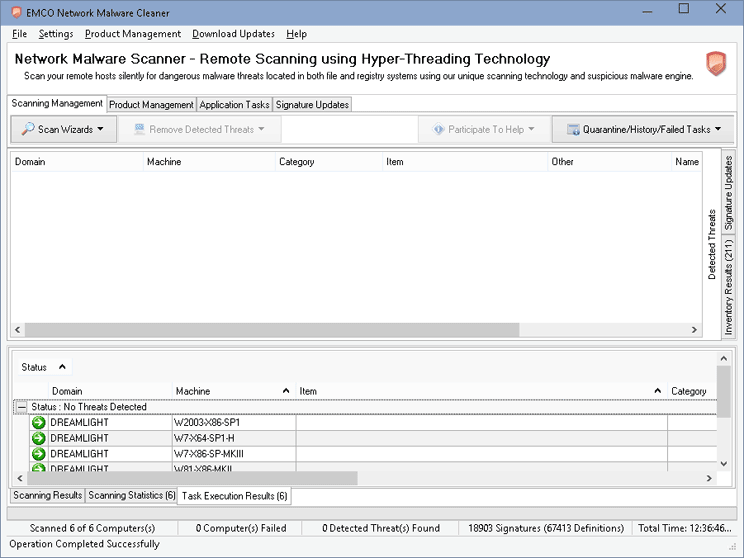Open the File menu
This screenshot has height=558, width=744.
[x=19, y=34]
